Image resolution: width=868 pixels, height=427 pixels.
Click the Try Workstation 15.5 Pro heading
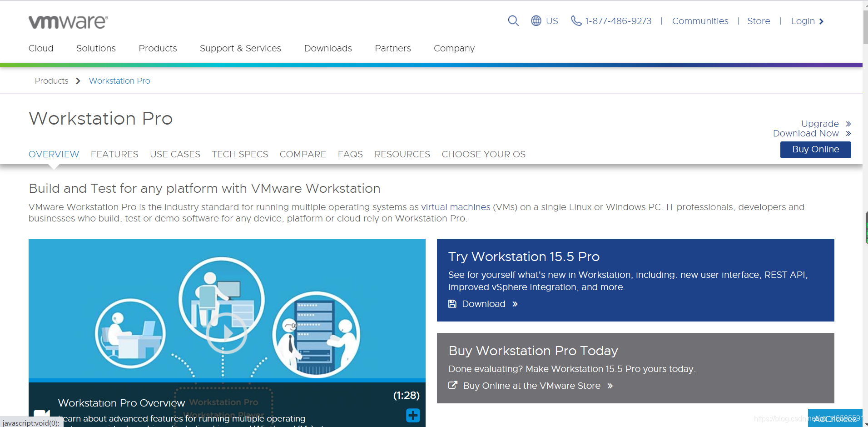[524, 256]
